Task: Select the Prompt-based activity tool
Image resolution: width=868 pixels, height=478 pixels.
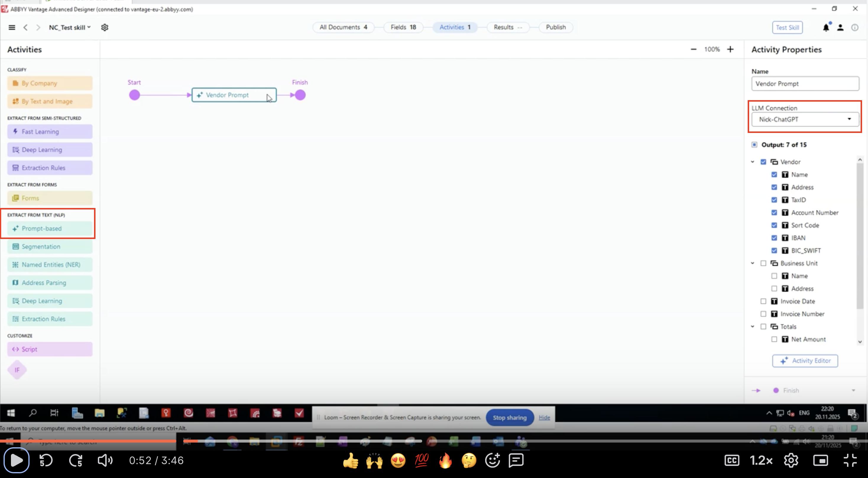Action: coord(50,228)
